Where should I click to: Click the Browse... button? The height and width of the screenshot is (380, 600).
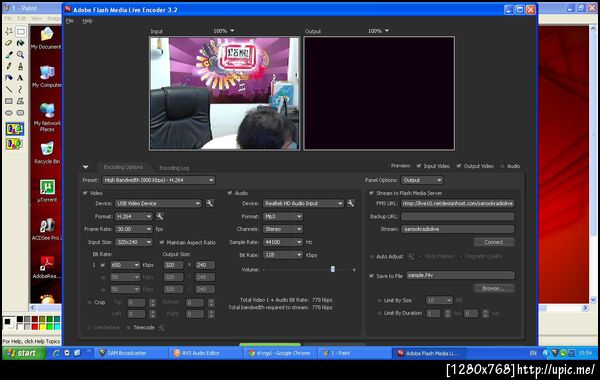click(494, 288)
